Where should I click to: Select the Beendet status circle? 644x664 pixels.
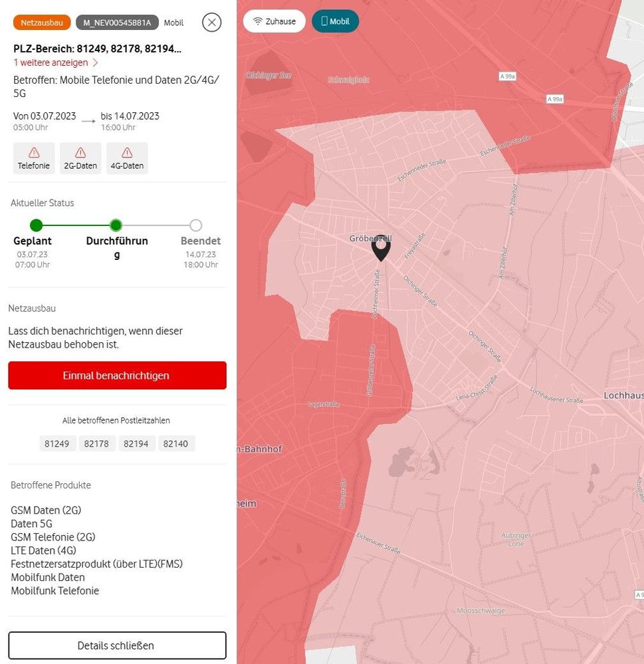click(x=195, y=225)
